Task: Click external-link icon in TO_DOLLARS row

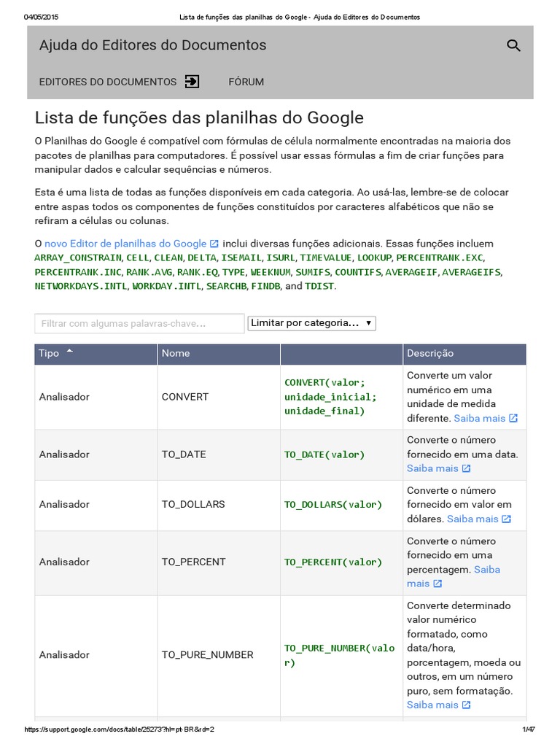Action: tap(507, 519)
